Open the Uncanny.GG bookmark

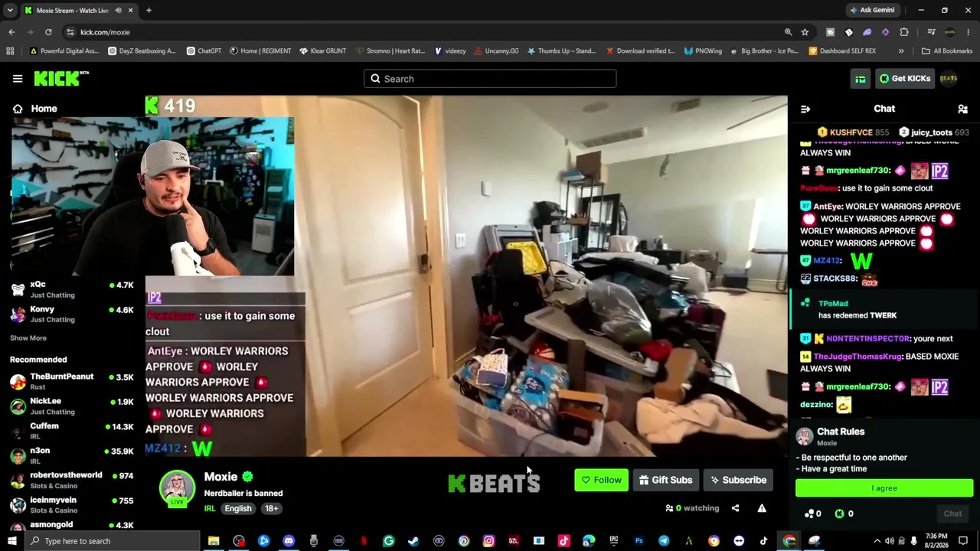495,51
